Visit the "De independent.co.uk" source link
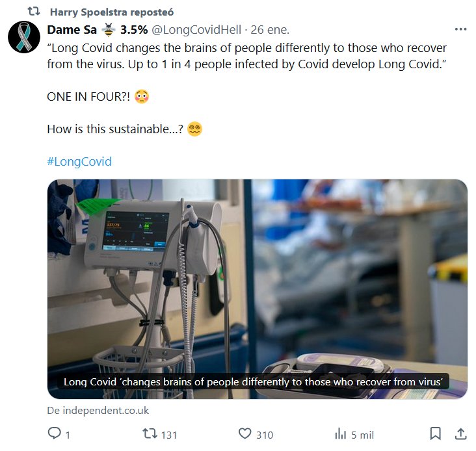Viewport: 476px width, 451px height. pyautogui.click(x=98, y=410)
